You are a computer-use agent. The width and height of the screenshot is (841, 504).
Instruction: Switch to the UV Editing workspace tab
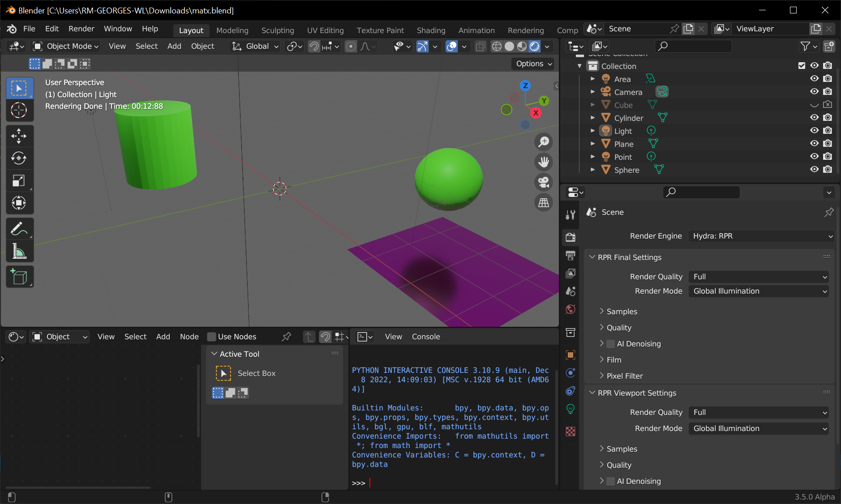326,30
